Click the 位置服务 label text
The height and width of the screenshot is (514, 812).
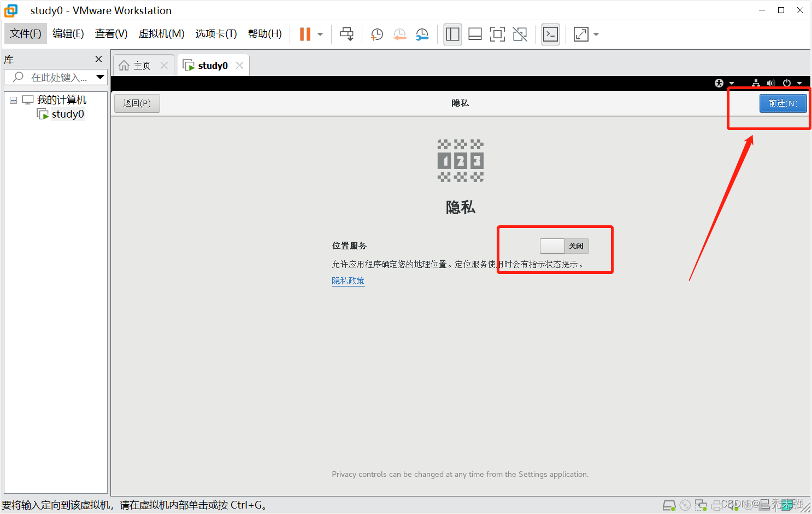click(349, 246)
